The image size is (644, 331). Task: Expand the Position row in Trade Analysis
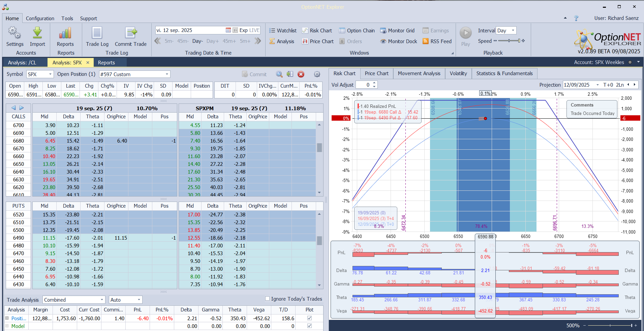(x=7, y=318)
